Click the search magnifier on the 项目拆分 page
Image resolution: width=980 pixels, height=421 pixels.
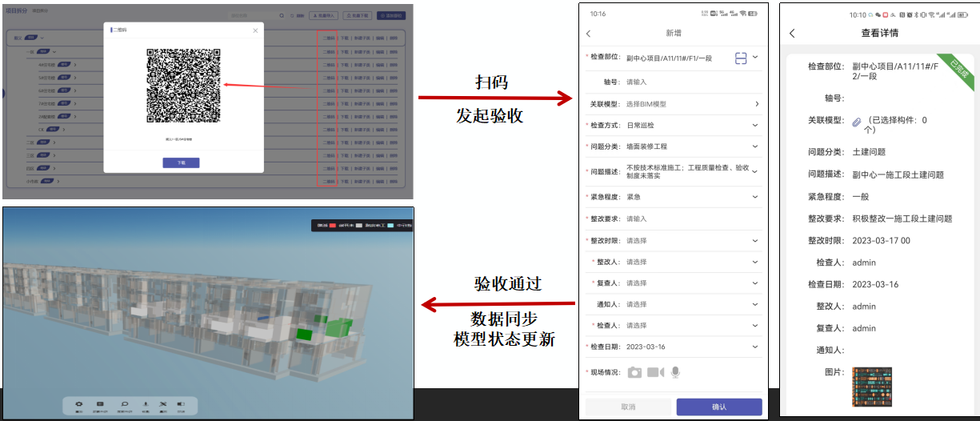coord(282,15)
